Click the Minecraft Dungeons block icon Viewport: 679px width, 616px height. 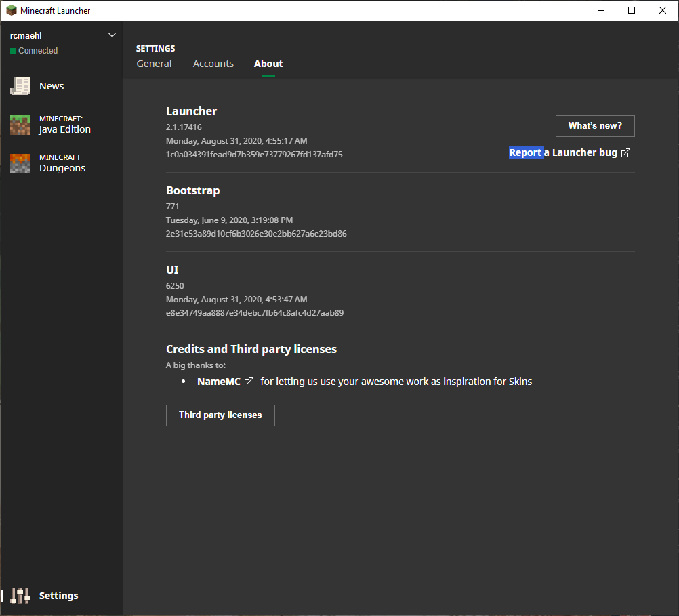[20, 163]
